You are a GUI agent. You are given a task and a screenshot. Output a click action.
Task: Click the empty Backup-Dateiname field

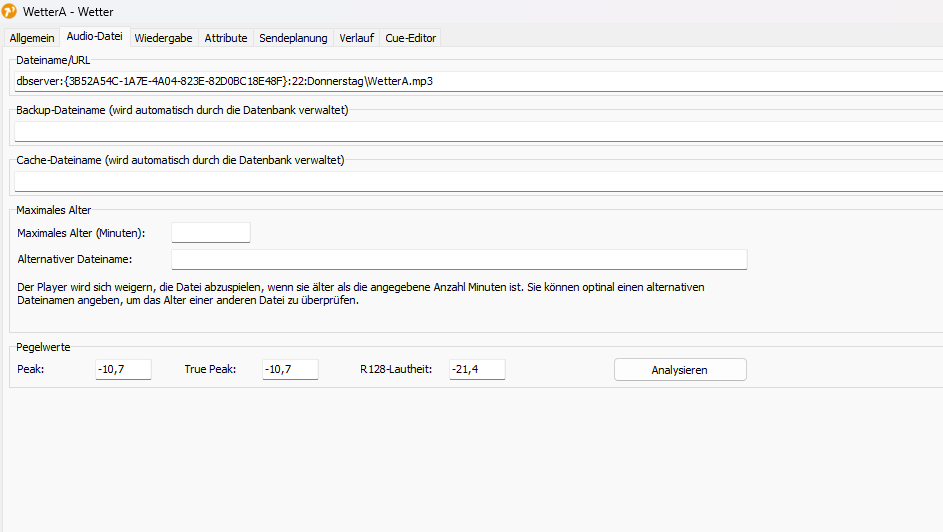tap(479, 132)
